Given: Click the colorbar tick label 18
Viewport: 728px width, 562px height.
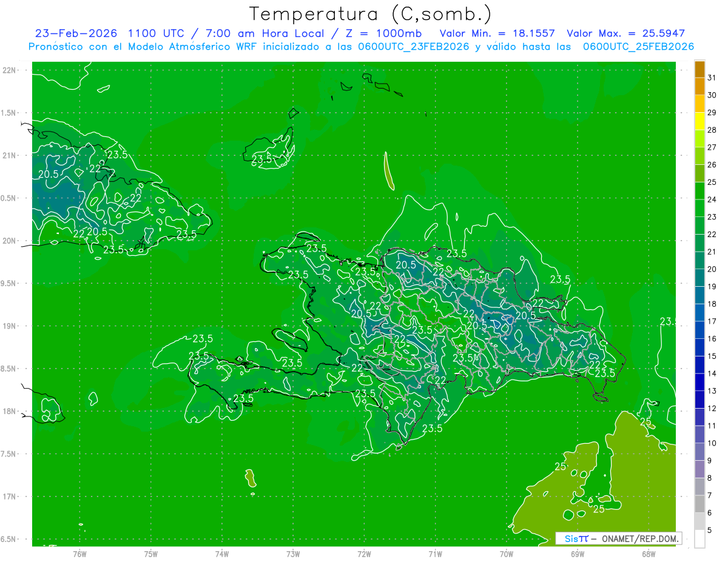Looking at the screenshot, I should pyautogui.click(x=712, y=304).
